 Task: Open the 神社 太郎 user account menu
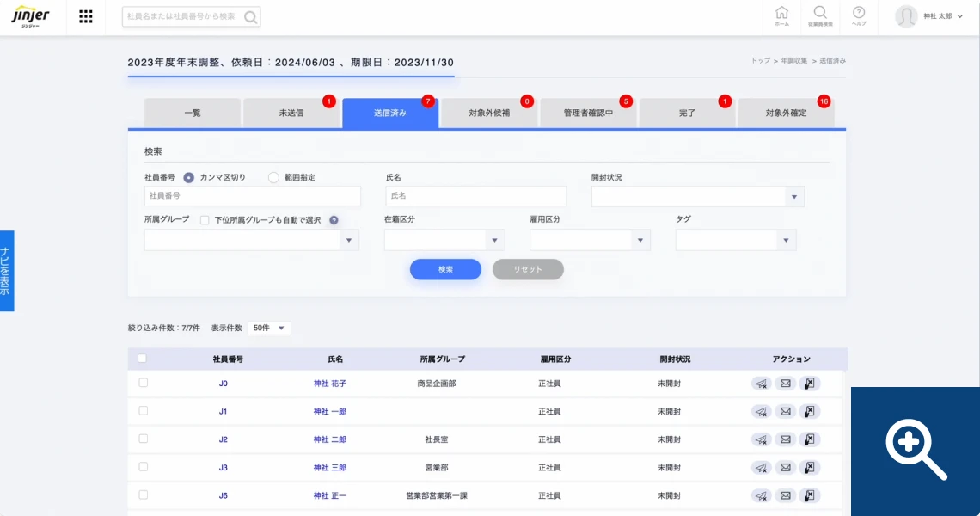(x=929, y=16)
